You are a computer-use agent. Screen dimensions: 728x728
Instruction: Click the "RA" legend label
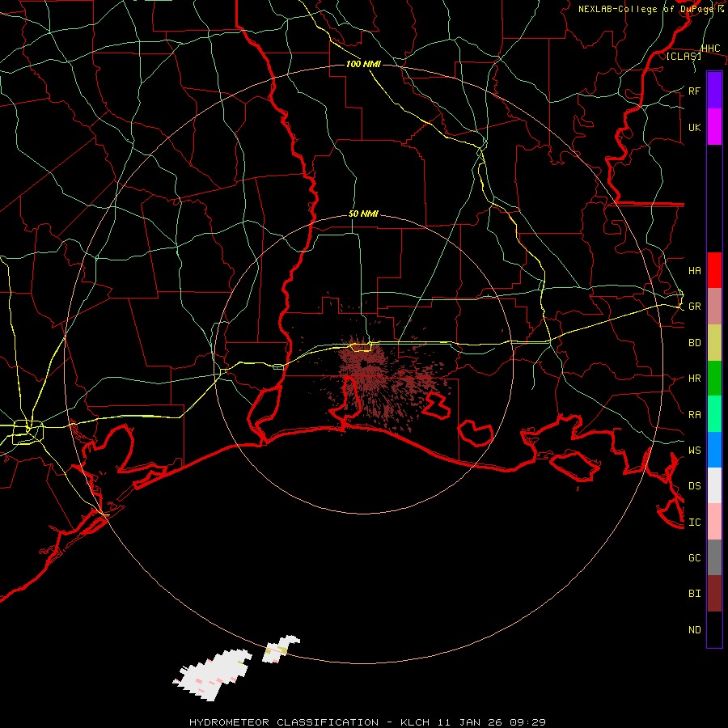pyautogui.click(x=694, y=415)
